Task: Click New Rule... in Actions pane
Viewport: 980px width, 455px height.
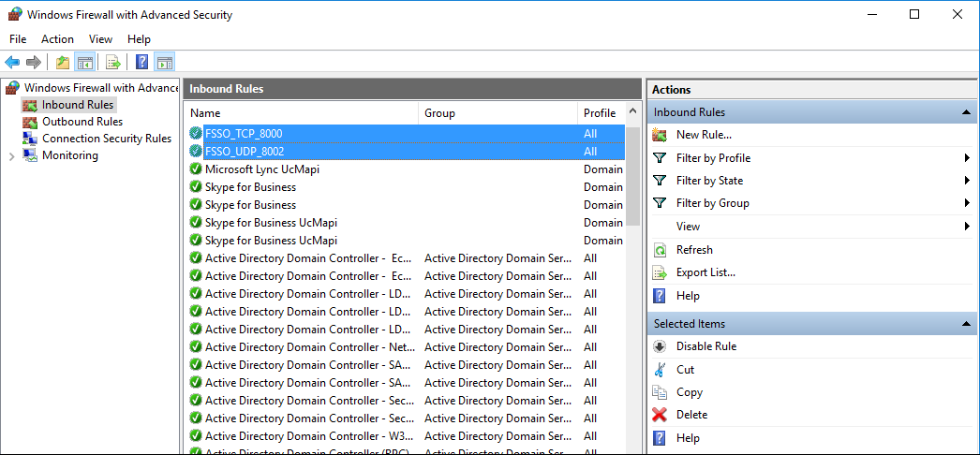Action: pyautogui.click(x=704, y=135)
